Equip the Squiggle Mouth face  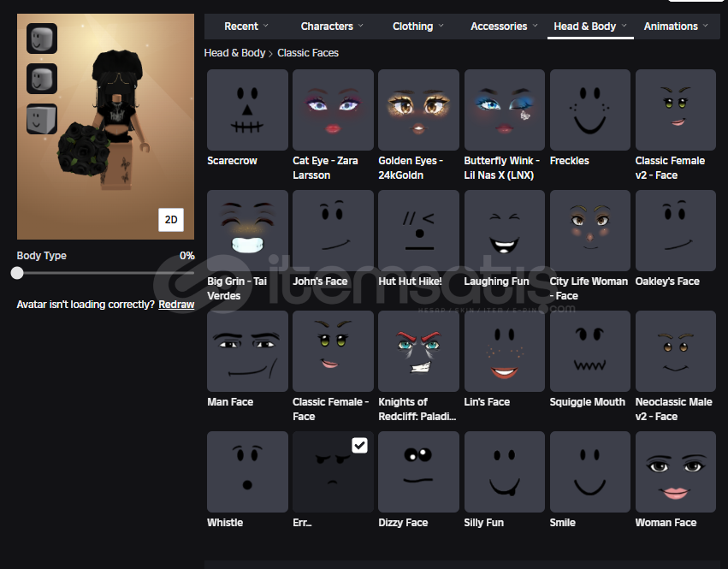[x=589, y=351]
